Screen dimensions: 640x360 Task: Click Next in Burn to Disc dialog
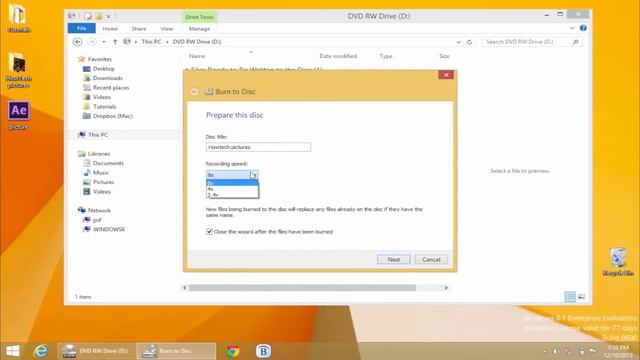(x=393, y=260)
